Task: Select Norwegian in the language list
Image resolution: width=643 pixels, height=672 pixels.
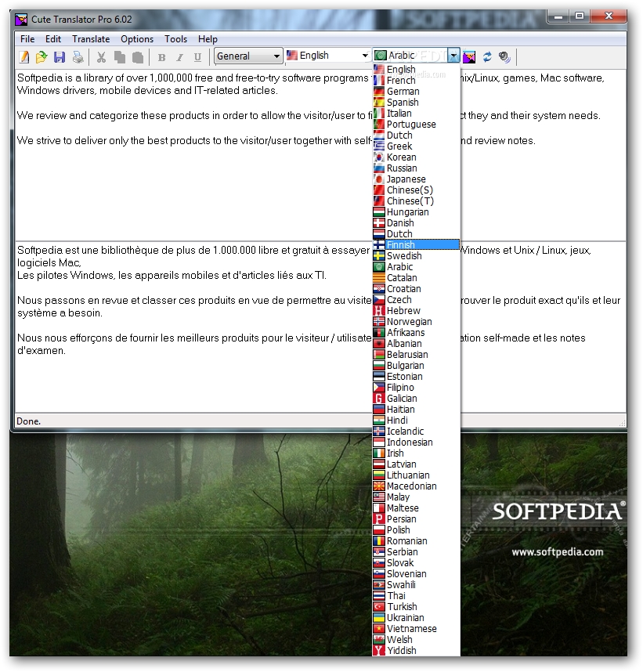Action: pyautogui.click(x=416, y=321)
